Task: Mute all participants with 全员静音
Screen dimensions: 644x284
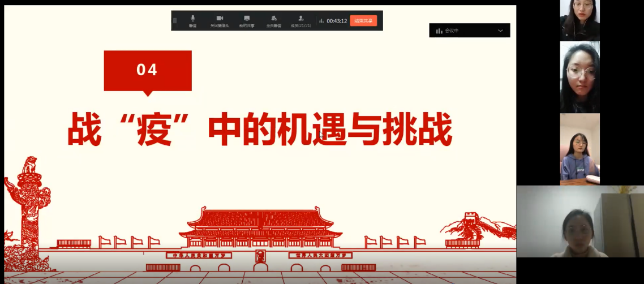Action: [x=274, y=21]
